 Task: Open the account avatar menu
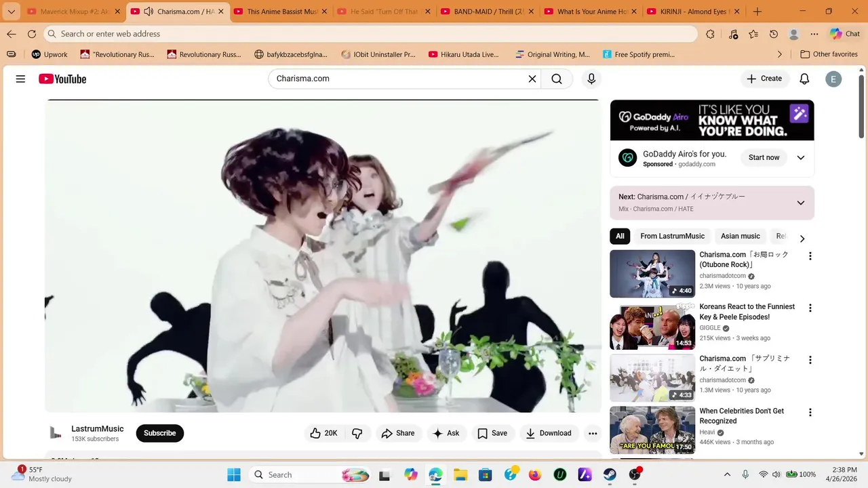(x=833, y=79)
